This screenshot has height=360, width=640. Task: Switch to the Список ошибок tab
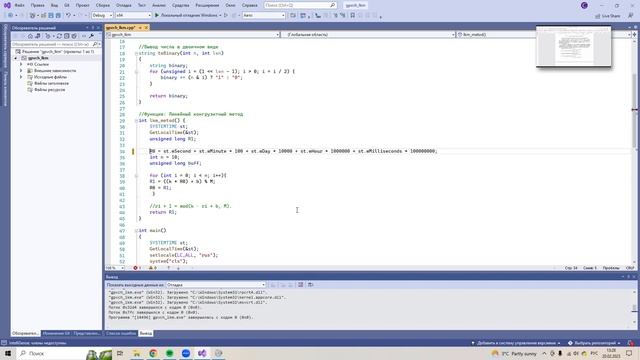(121, 333)
